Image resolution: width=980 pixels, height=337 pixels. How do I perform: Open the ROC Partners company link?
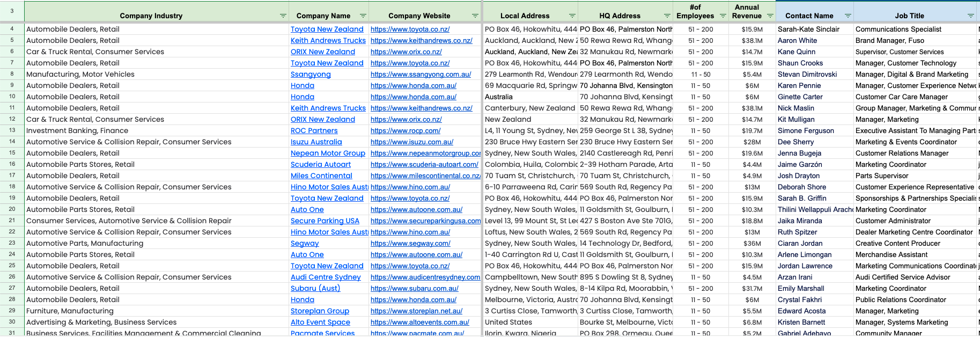(x=314, y=131)
